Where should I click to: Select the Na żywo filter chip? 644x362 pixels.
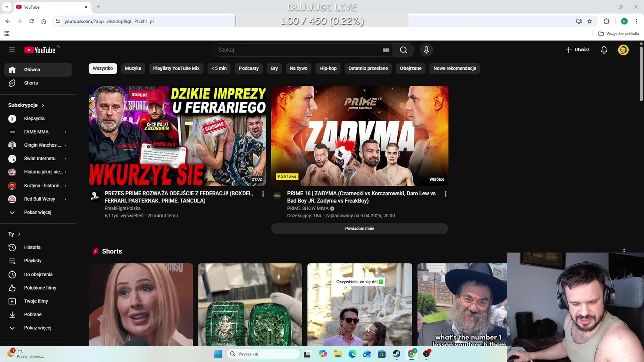(298, 68)
